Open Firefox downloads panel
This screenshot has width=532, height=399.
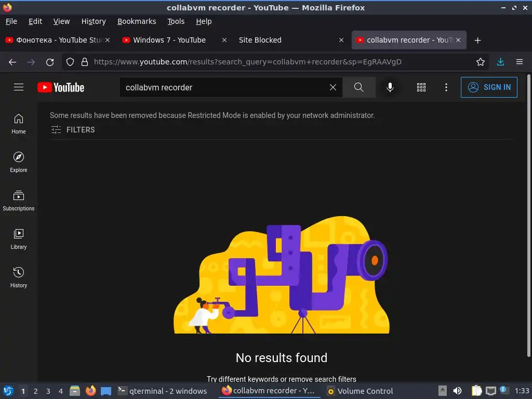click(x=500, y=62)
